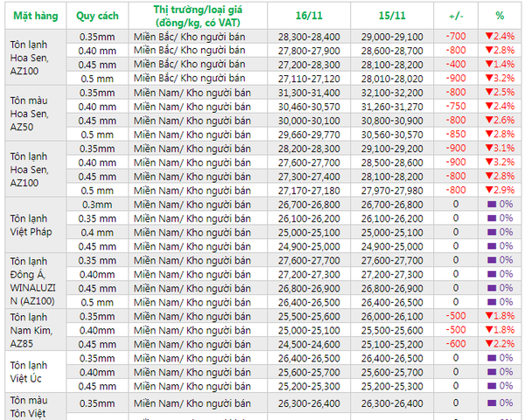Click the "Quy cách" column header

tap(97, 16)
